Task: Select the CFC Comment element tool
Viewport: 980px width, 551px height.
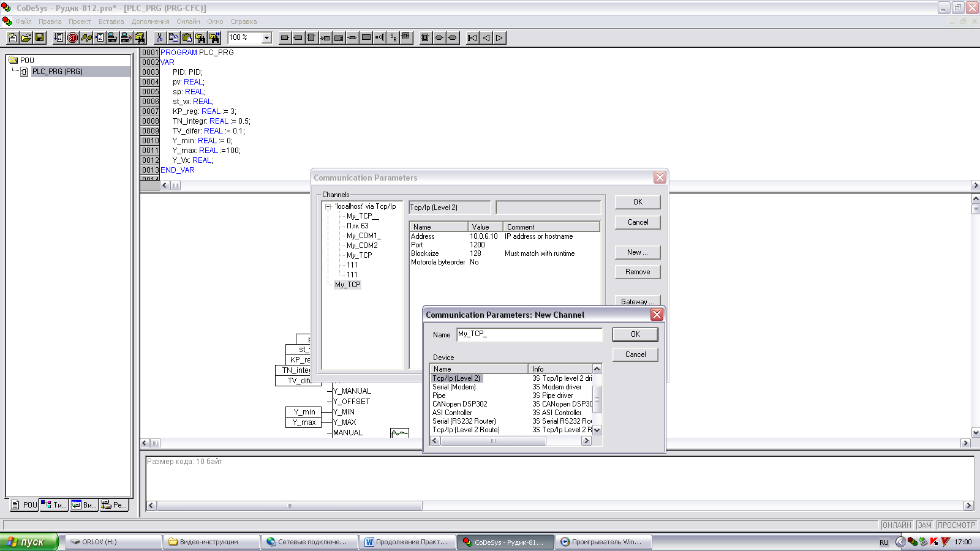Action: click(x=366, y=37)
